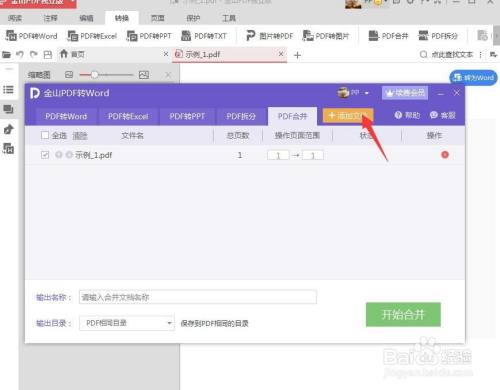Click the convert icon at bottom of left sidebar
500x390 pixels.
tap(8, 148)
